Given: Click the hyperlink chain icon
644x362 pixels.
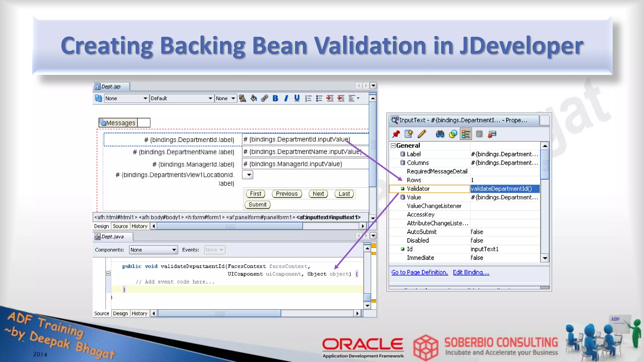Looking at the screenshot, I should point(264,98).
